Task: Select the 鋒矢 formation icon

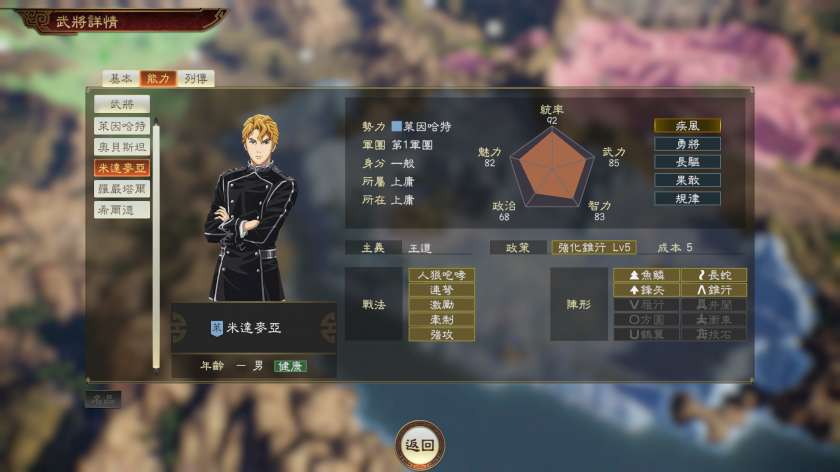Action: pyautogui.click(x=647, y=290)
